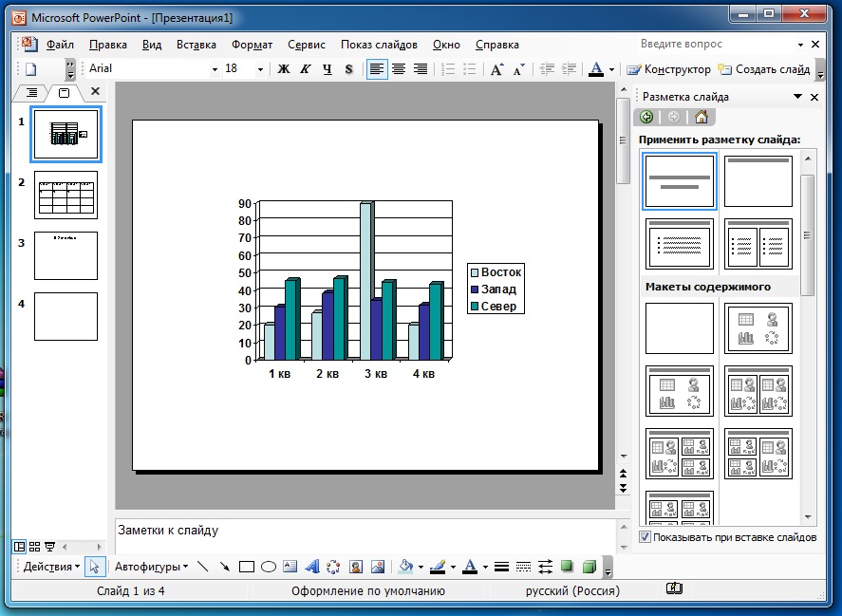The height and width of the screenshot is (616, 842).
Task: Open the font size 18 dropdown
Action: tap(259, 69)
